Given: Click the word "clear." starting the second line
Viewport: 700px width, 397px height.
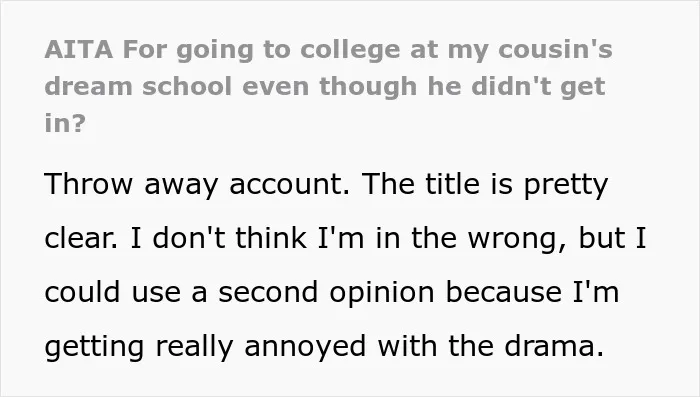Looking at the screenshot, I should tap(82, 238).
